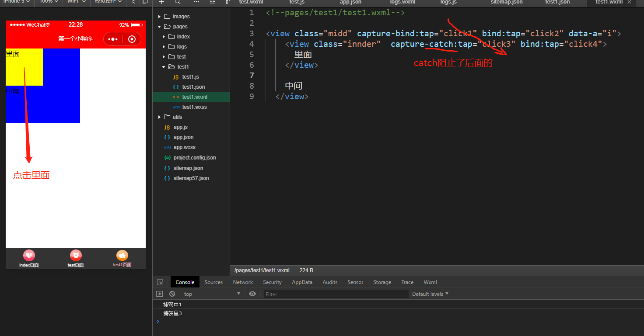Image resolution: width=644 pixels, height=336 pixels.
Task: Toggle the simulator mute speaker icon
Action: [x=134, y=2]
